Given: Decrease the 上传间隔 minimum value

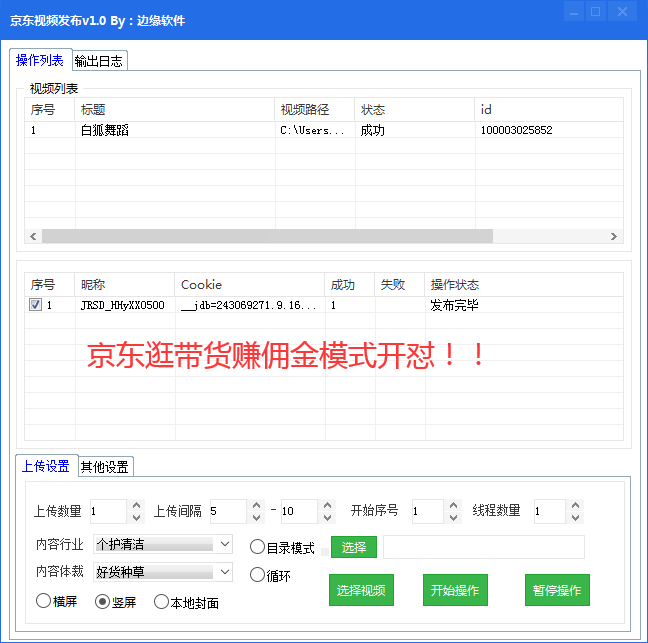Looking at the screenshot, I should pos(256,517).
